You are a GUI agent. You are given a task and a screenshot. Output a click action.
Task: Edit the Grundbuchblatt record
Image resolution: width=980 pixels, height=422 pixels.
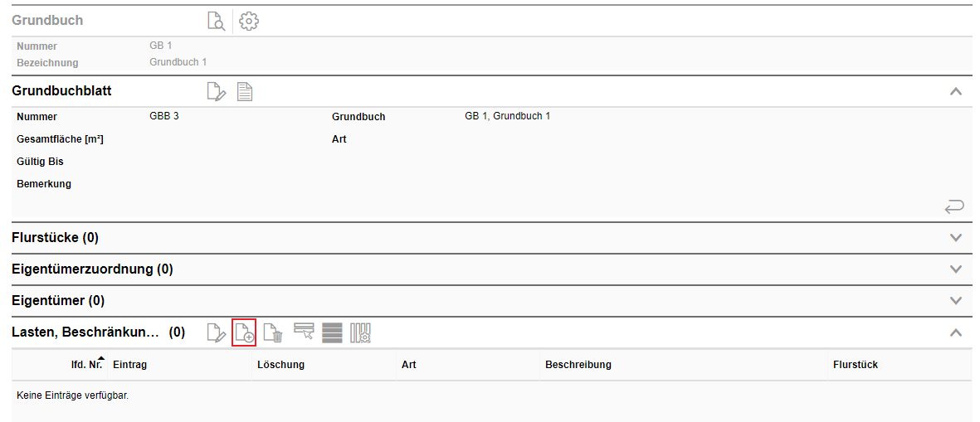coord(216,91)
